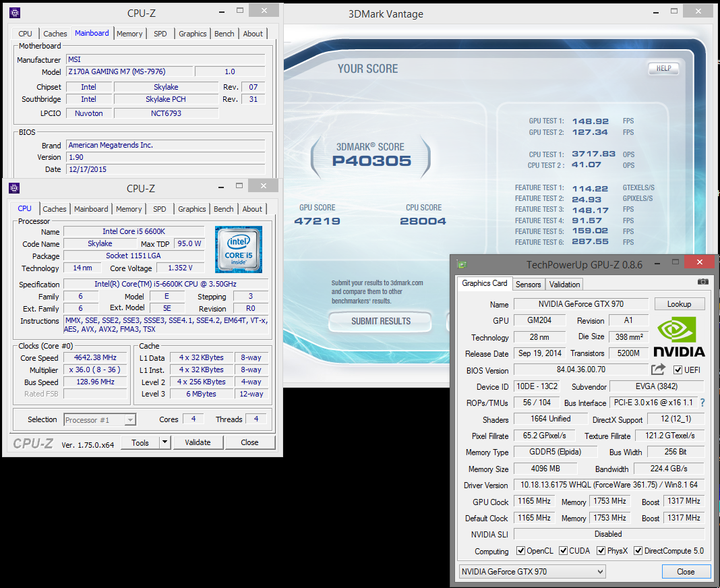Click the GPU SCORE value 47219
Viewport: 720px width, 588px height.
[317, 221]
